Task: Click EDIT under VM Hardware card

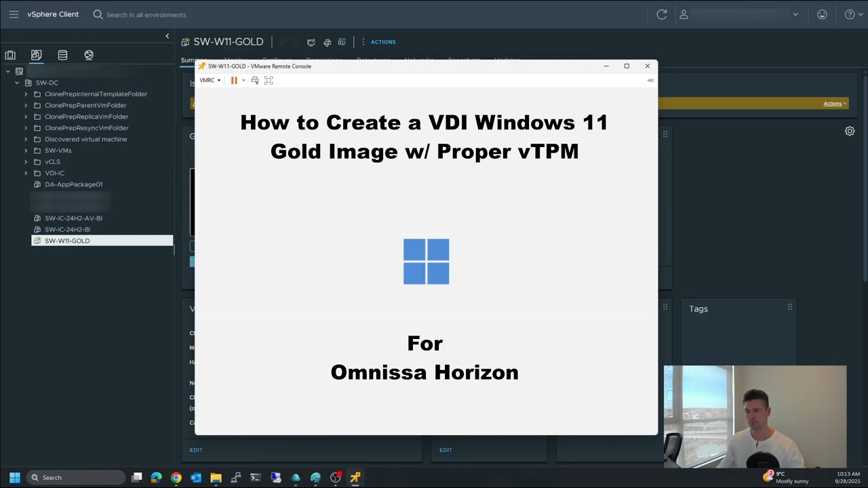Action: point(196,450)
